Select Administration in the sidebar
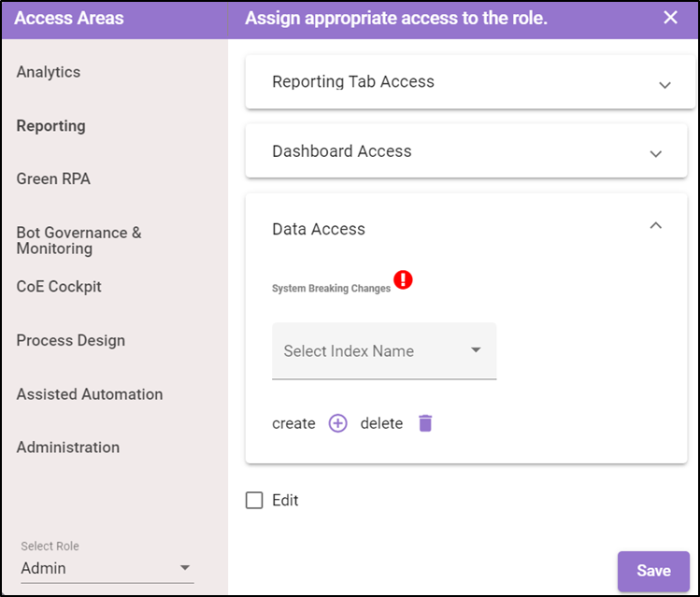The width and height of the screenshot is (700, 597). pyautogui.click(x=68, y=448)
